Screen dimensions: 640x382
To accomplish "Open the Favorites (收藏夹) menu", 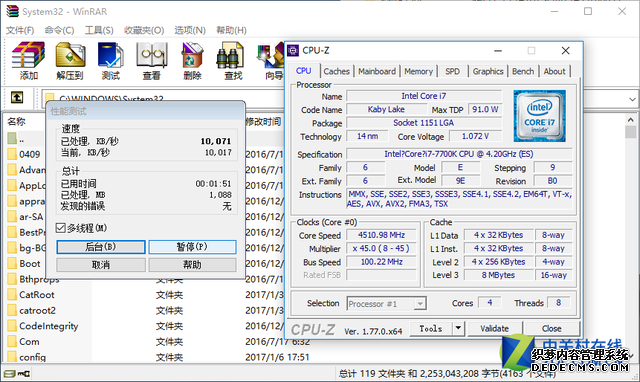I will pyautogui.click(x=144, y=30).
